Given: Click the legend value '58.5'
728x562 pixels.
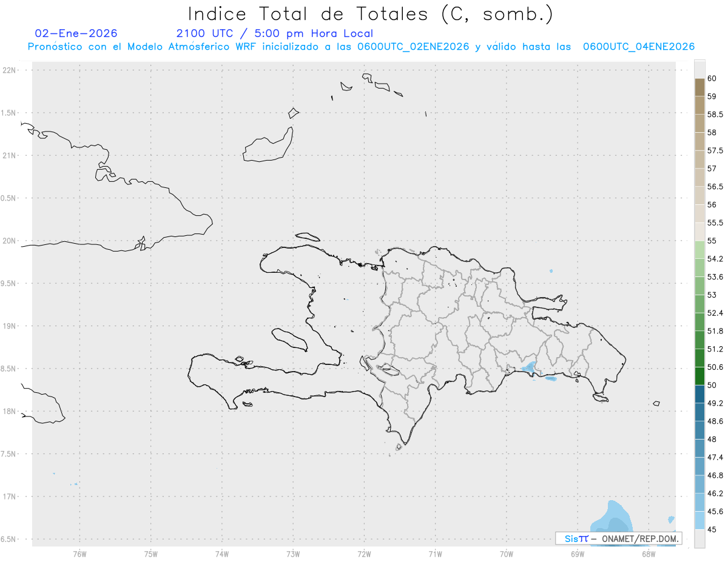Looking at the screenshot, I should coord(715,115).
